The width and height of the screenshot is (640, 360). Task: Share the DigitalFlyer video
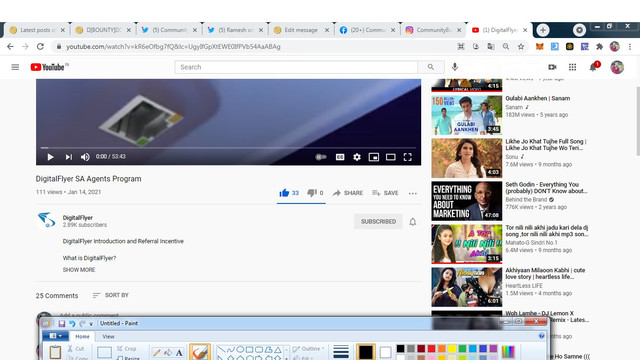[x=348, y=193]
